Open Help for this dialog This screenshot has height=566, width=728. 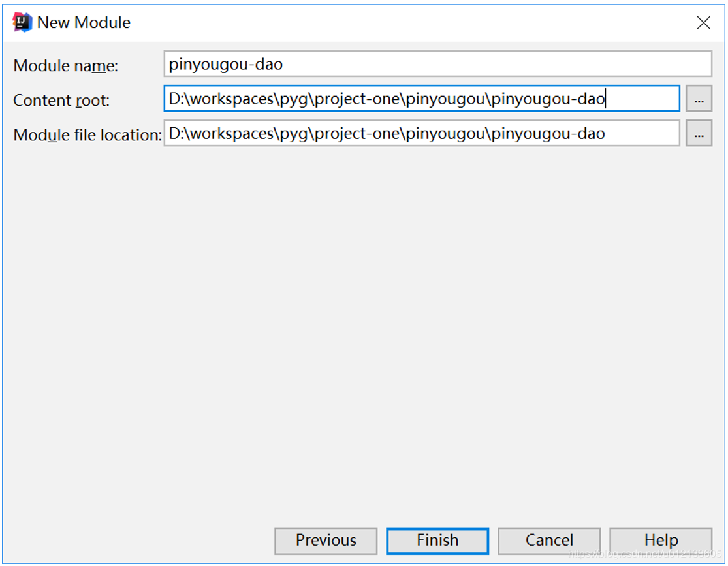tap(661, 541)
